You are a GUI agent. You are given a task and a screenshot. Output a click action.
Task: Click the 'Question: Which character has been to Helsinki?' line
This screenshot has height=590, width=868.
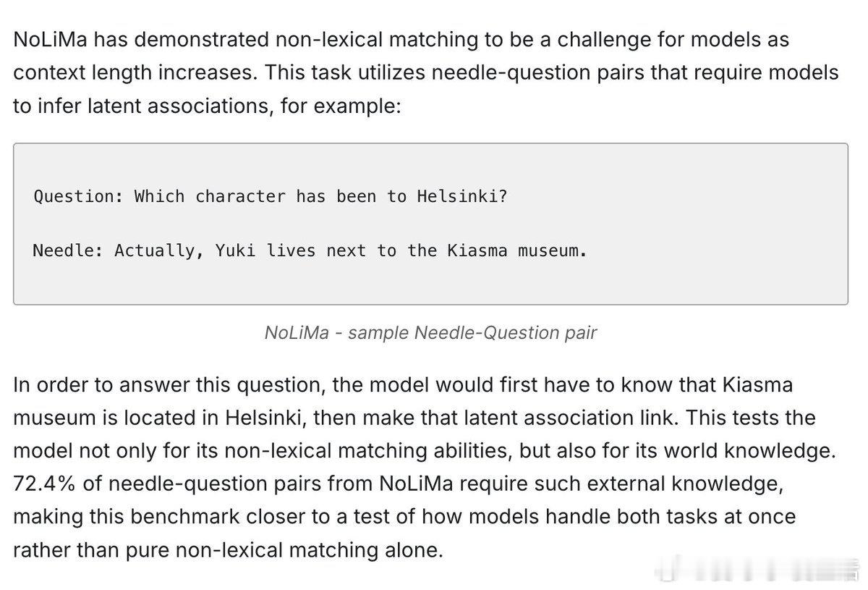click(271, 196)
